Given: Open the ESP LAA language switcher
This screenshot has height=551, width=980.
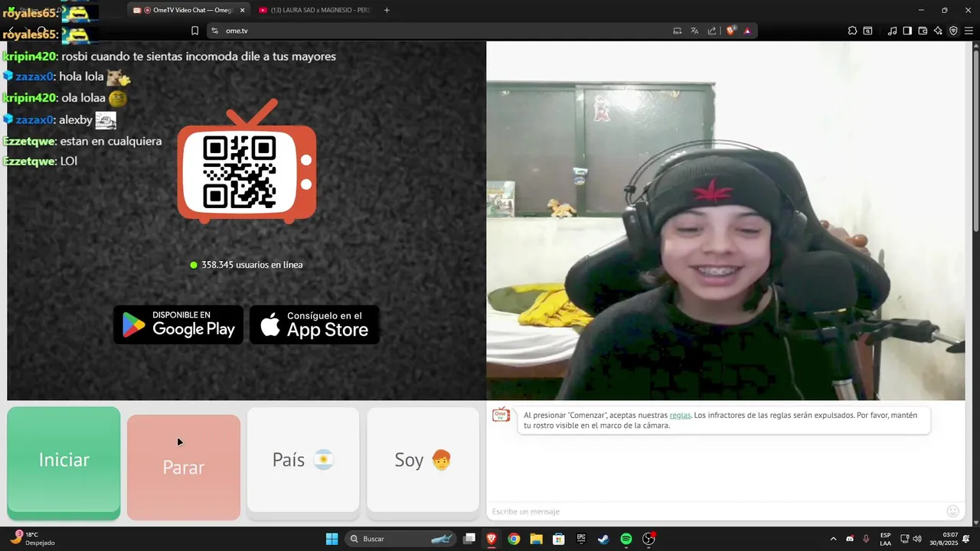Looking at the screenshot, I should click(885, 539).
